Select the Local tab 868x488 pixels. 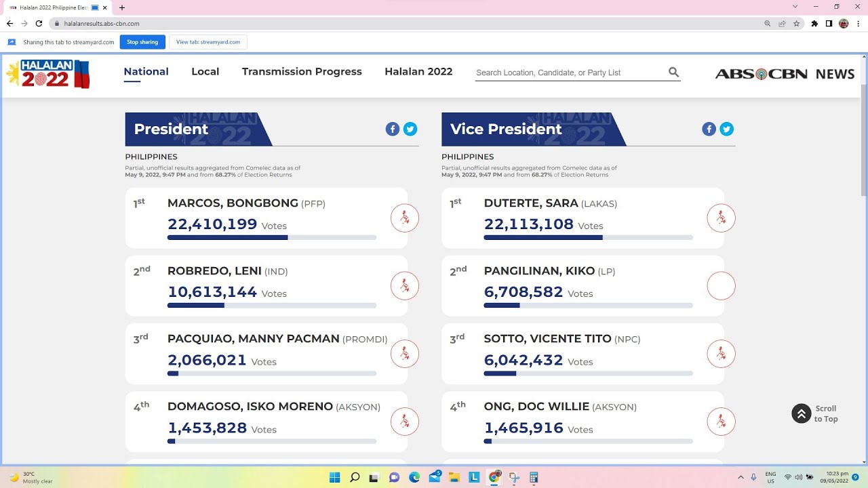tap(205, 71)
